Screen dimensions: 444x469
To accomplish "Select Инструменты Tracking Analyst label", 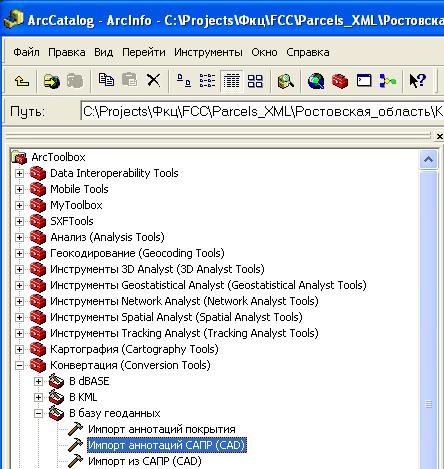I will tap(184, 333).
